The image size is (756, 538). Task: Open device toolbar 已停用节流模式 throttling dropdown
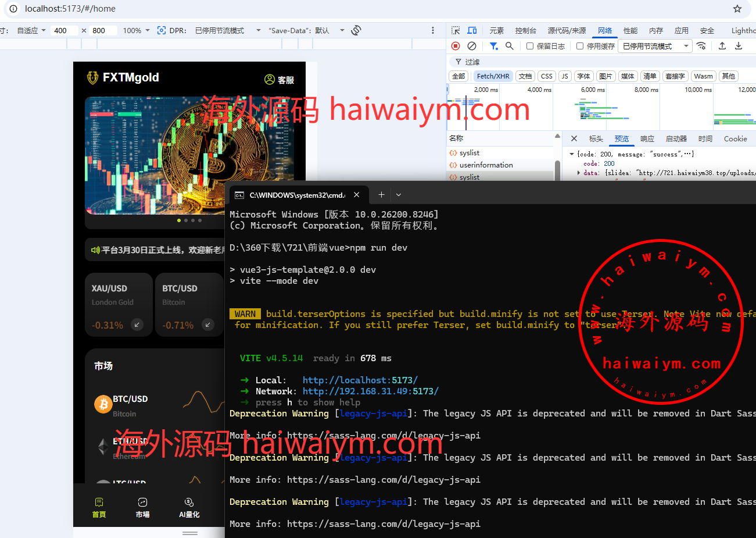point(228,30)
